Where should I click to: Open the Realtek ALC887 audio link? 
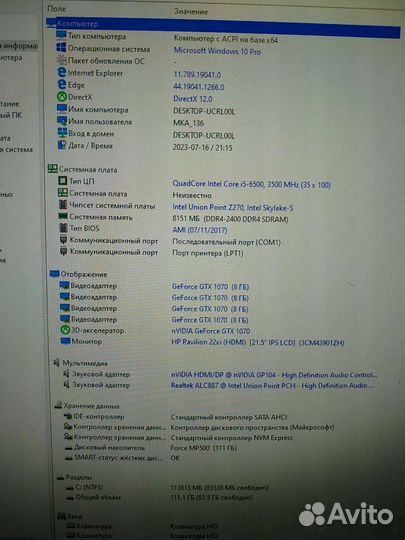(x=272, y=385)
